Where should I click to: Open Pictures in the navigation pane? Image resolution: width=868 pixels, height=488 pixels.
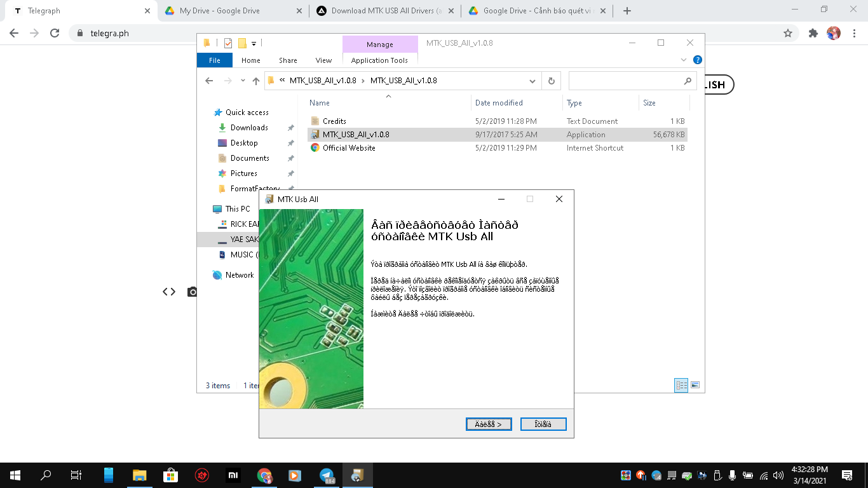pos(244,173)
